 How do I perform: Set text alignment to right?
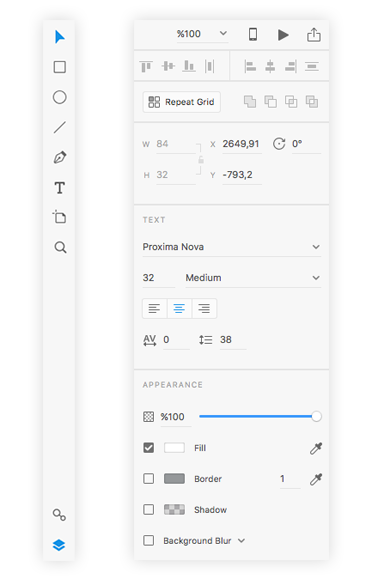coord(204,308)
